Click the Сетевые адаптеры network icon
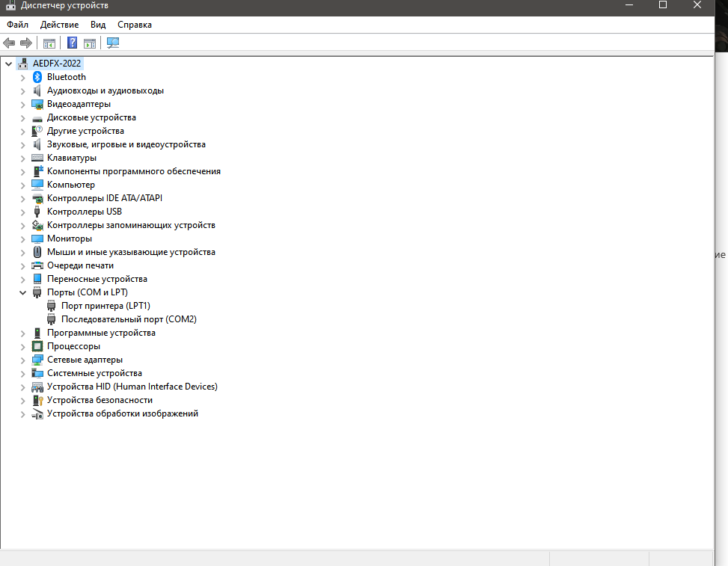Screen dimensions: 728x566 pos(37,360)
